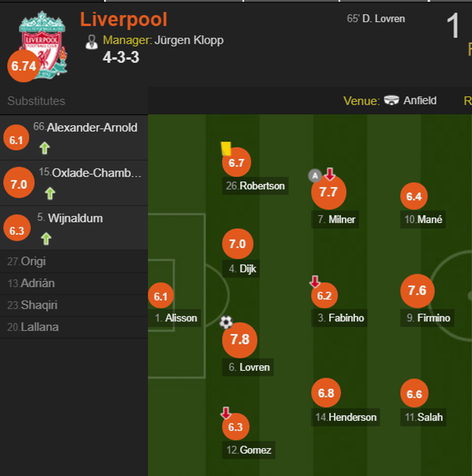Click the red substitution arrow above Gomez

pos(226,413)
